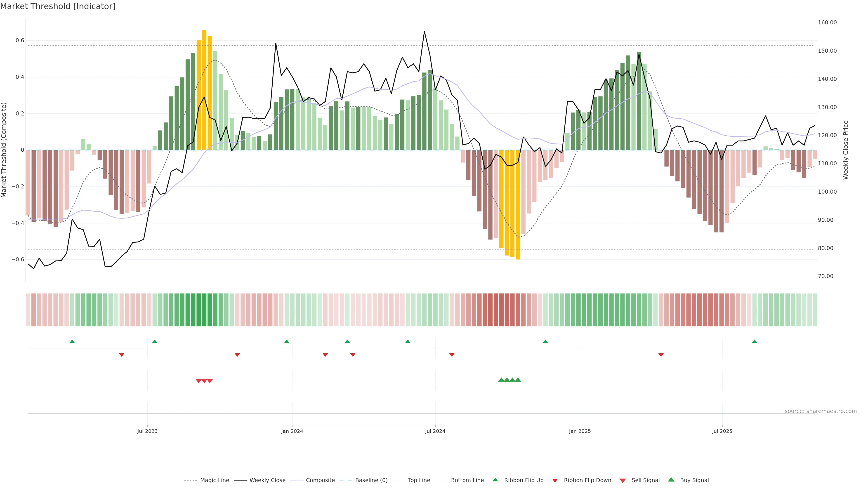Viewport: 868px width, 488px height.
Task: Click the last Ribbon Flip Up marker after Jul 2025
Action: point(755,342)
